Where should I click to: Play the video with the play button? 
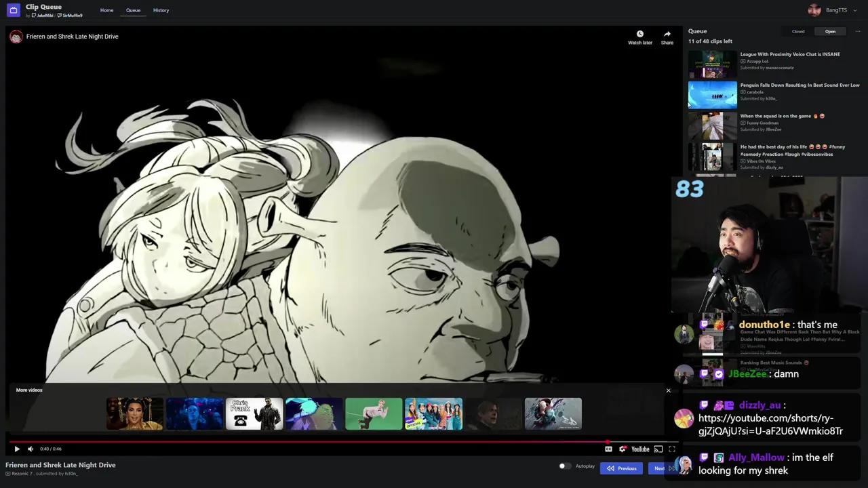tap(17, 449)
